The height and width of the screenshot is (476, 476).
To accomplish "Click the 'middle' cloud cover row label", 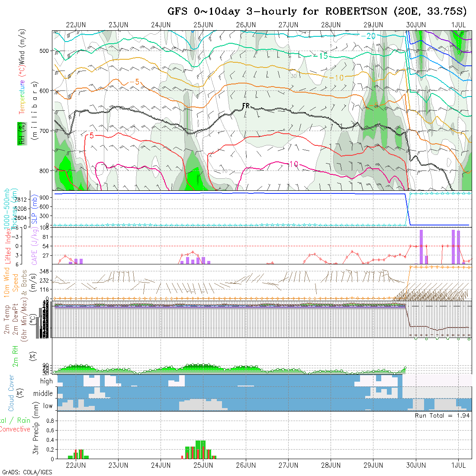I will 43,393.
